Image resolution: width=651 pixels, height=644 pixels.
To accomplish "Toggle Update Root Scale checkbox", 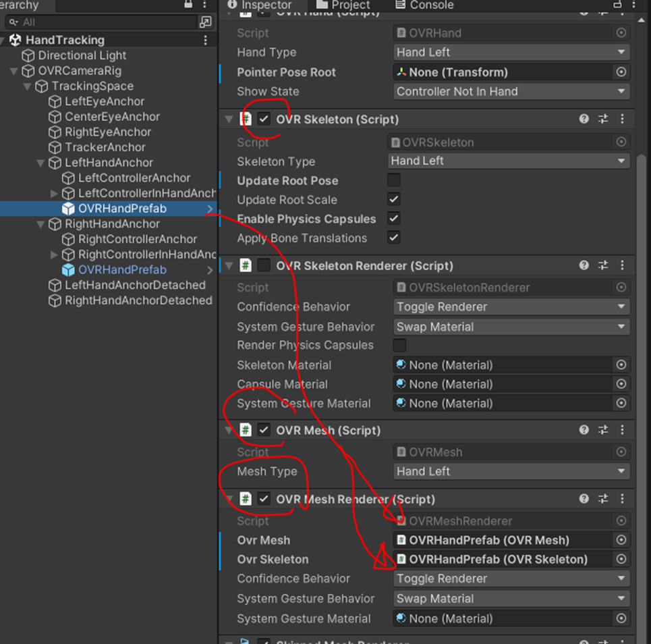I will [x=393, y=199].
